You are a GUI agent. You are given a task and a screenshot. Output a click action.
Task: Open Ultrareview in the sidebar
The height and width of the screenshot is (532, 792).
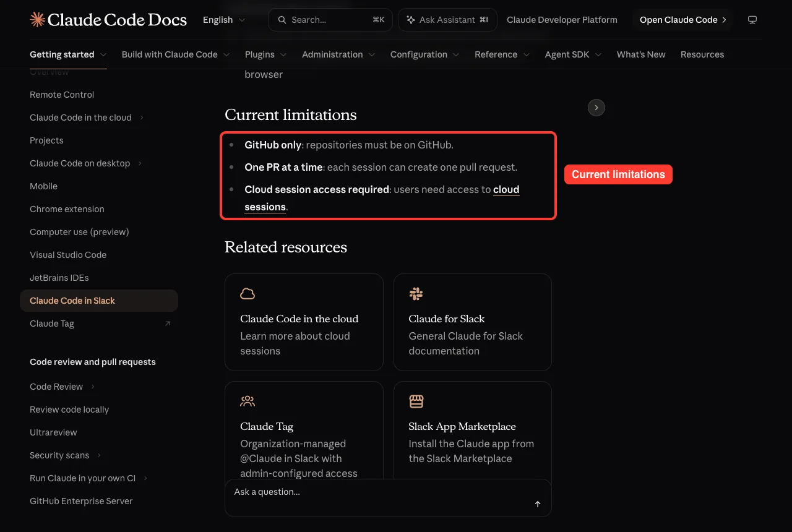(53, 432)
